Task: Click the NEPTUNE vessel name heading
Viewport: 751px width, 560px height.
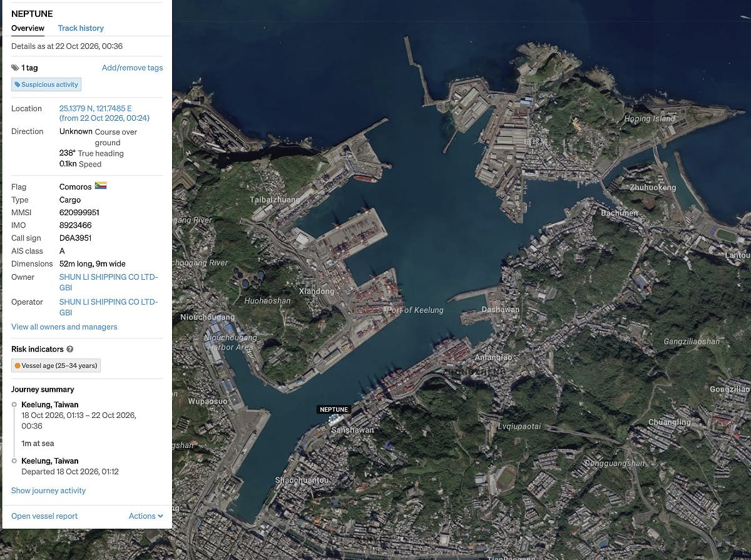Action: 32,14
